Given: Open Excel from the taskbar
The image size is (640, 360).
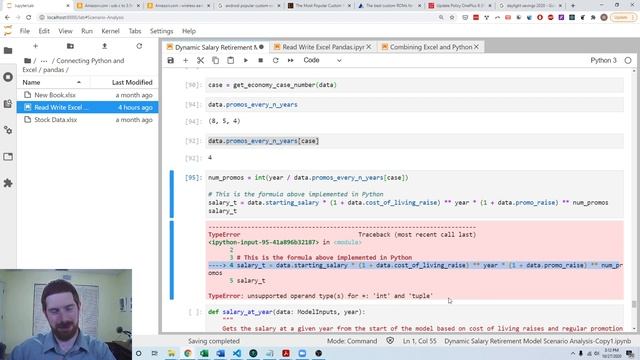Looking at the screenshot, I should (x=204, y=353).
